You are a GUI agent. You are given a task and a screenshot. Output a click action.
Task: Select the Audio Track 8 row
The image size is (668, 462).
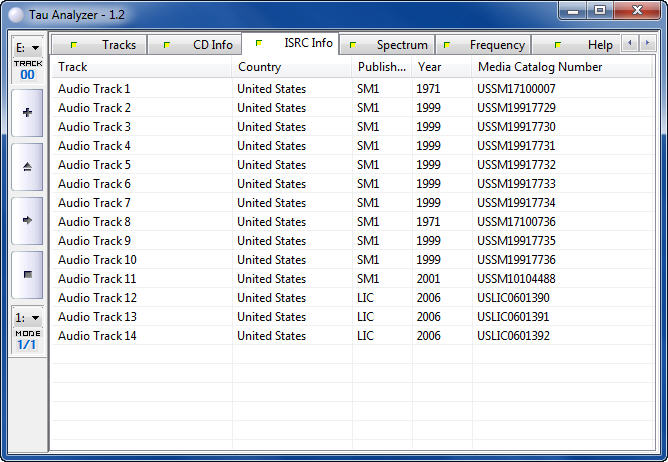(x=94, y=222)
